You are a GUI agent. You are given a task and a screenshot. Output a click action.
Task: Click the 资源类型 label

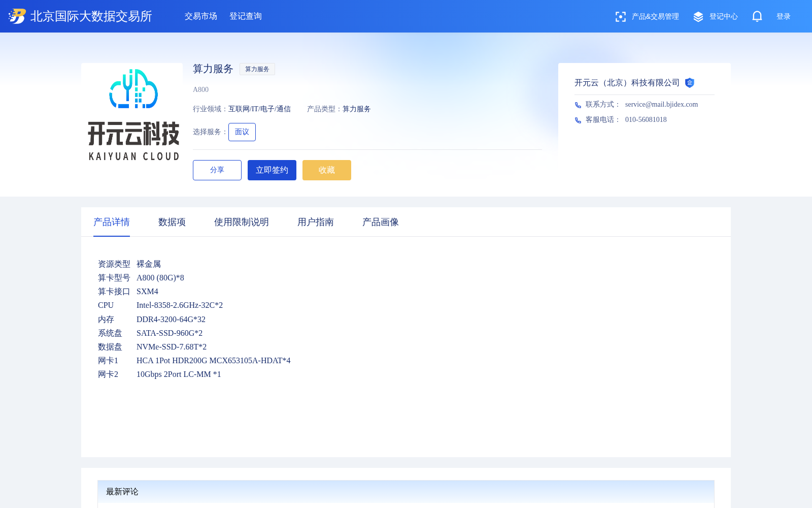[114, 264]
